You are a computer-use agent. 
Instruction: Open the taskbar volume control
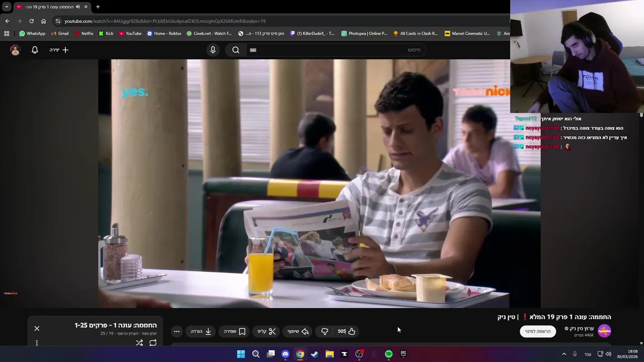click(608, 354)
